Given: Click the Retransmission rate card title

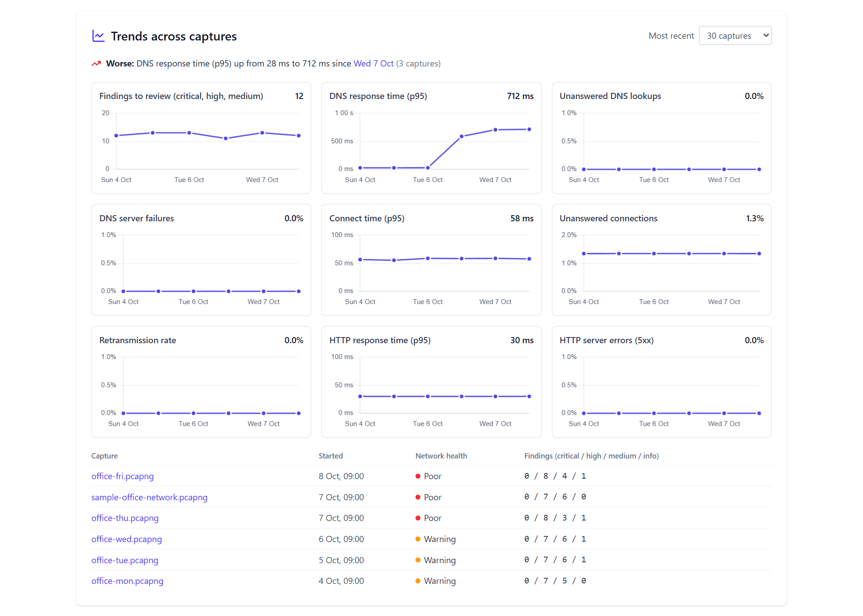Looking at the screenshot, I should tap(137, 340).
